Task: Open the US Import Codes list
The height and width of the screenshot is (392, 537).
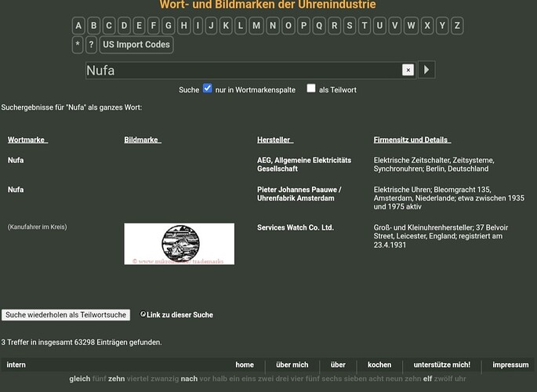Action: [x=136, y=45]
